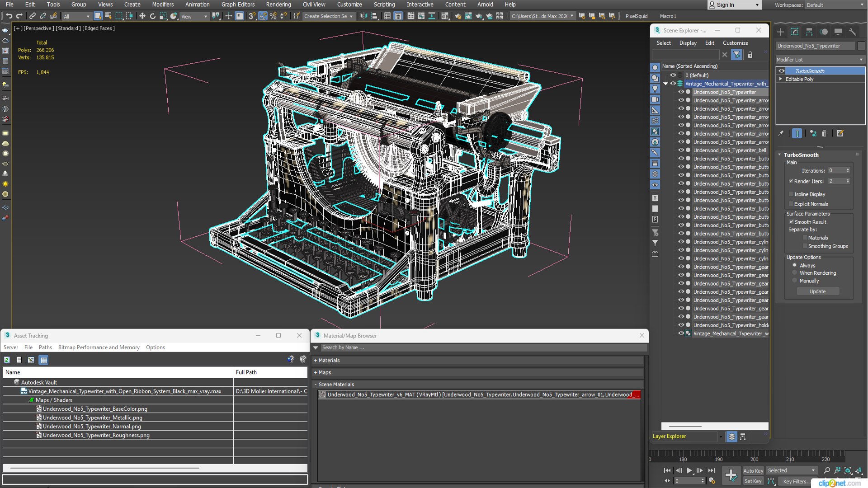Click the object color swatch beside name

[x=861, y=46]
